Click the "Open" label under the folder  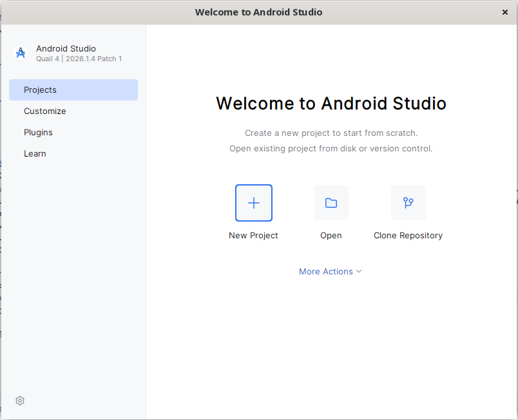point(331,236)
